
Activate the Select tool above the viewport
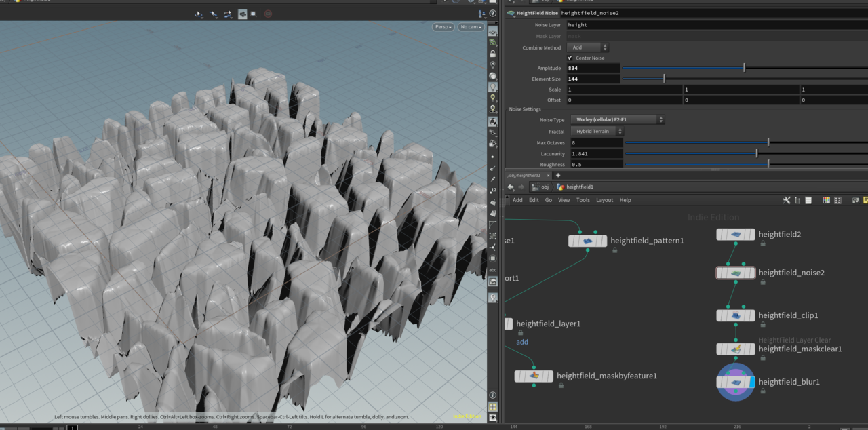(214, 14)
